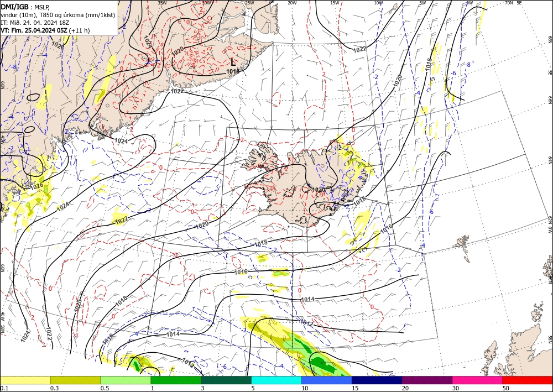Click the '70N 5E' corner label
Image resolution: width=553 pixels, height=392 pixels.
click(513, 3)
